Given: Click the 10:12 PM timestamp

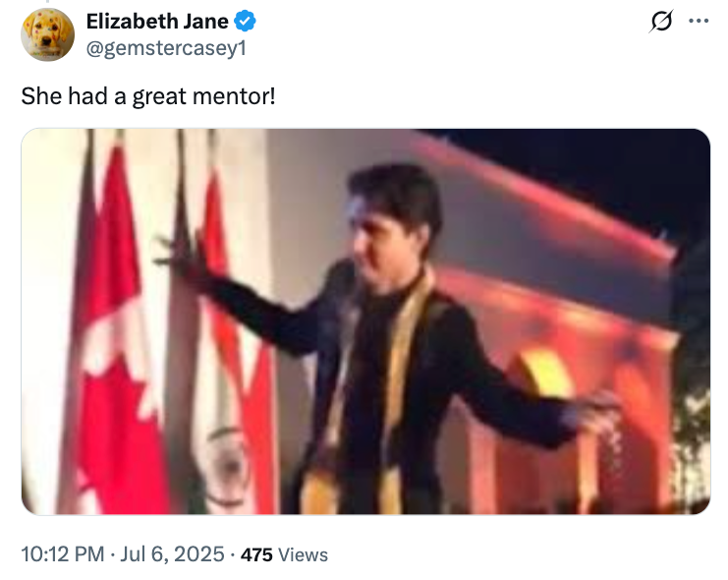Looking at the screenshot, I should (x=63, y=554).
